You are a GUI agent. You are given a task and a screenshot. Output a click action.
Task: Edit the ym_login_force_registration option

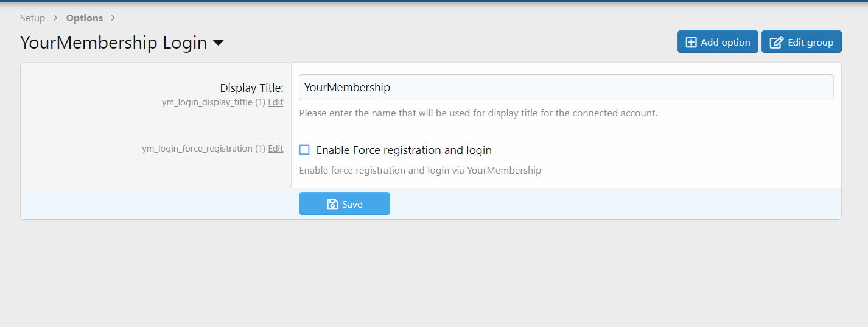pos(275,149)
